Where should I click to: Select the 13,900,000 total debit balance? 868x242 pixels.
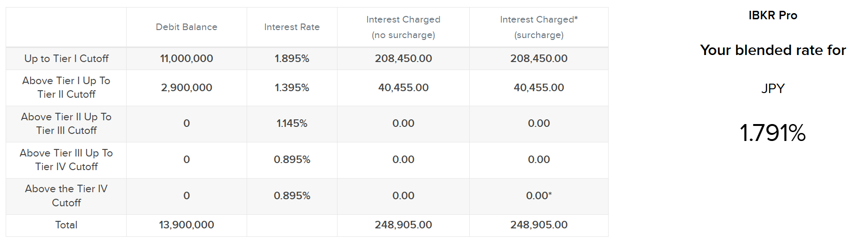point(186,225)
